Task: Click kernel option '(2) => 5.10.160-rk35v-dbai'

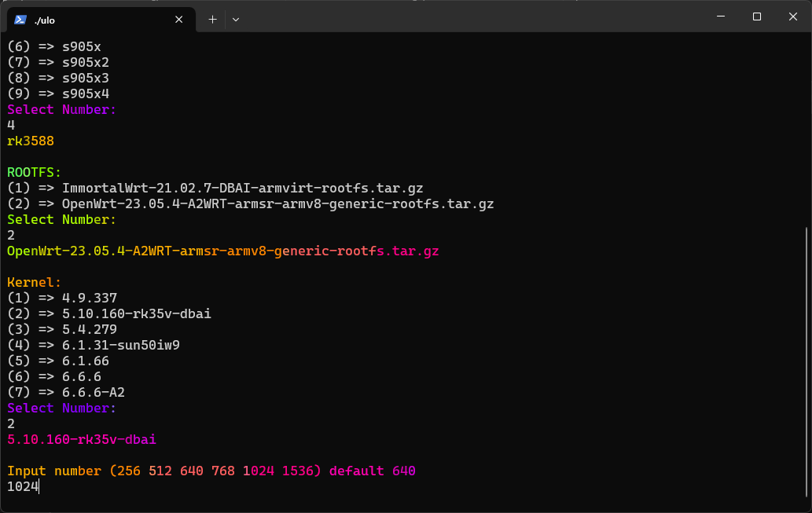Action: 109,313
